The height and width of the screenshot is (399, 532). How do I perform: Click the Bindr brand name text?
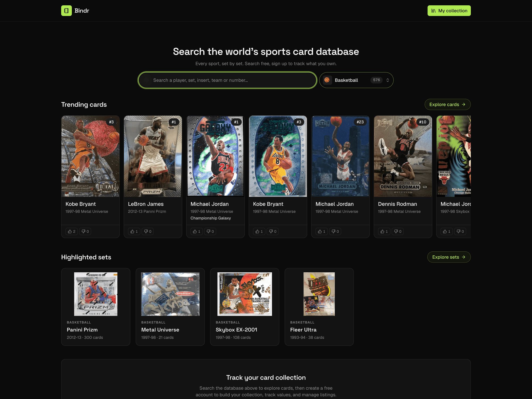82,11
